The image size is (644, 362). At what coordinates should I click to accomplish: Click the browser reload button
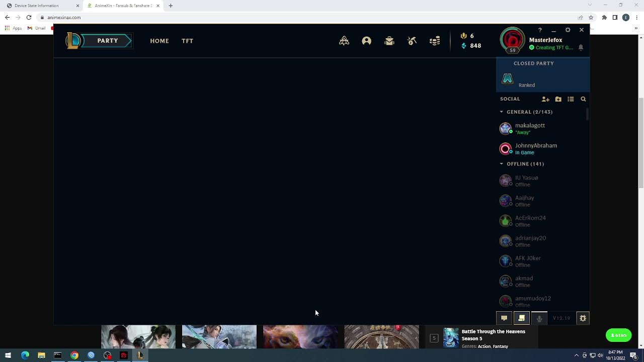click(x=29, y=17)
